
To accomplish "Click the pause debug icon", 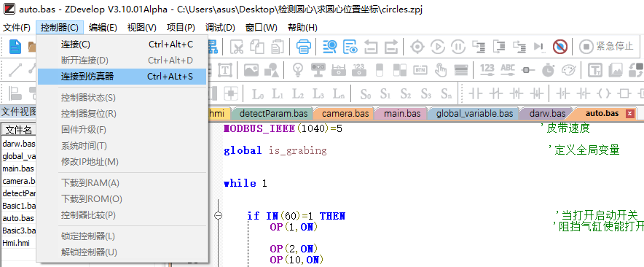I will (458, 47).
